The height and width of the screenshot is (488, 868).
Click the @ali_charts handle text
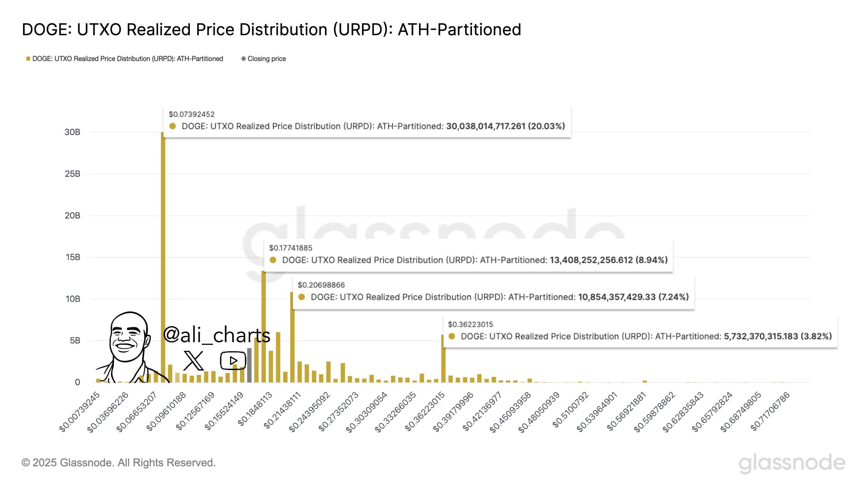point(216,335)
